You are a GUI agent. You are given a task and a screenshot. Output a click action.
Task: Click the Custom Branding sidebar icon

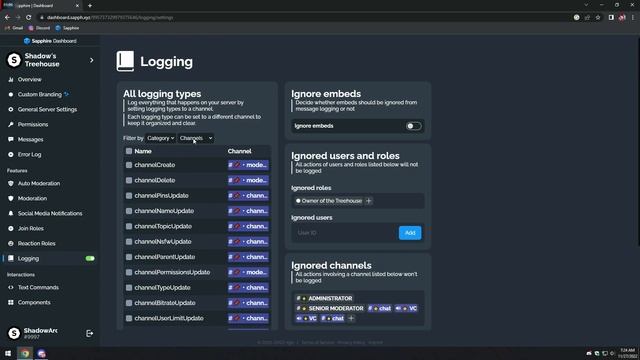(11, 94)
